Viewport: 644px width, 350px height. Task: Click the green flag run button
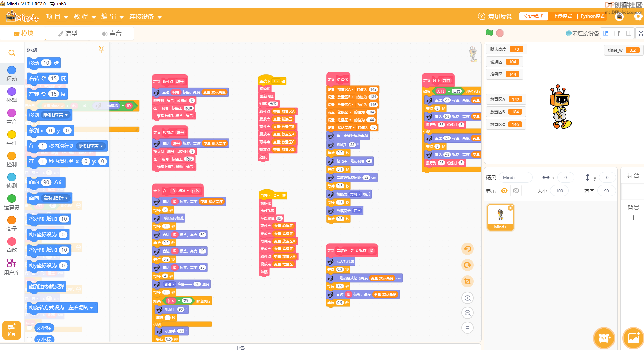coord(489,33)
